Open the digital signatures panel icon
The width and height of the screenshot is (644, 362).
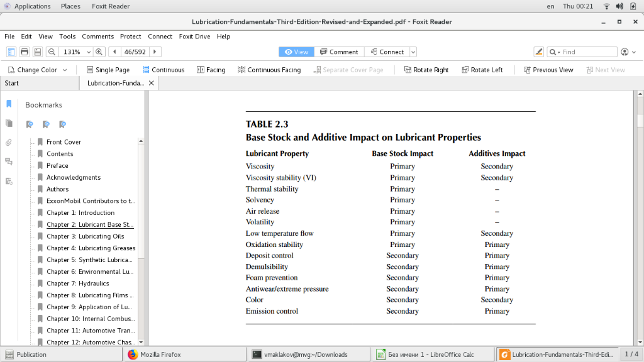[x=9, y=181]
